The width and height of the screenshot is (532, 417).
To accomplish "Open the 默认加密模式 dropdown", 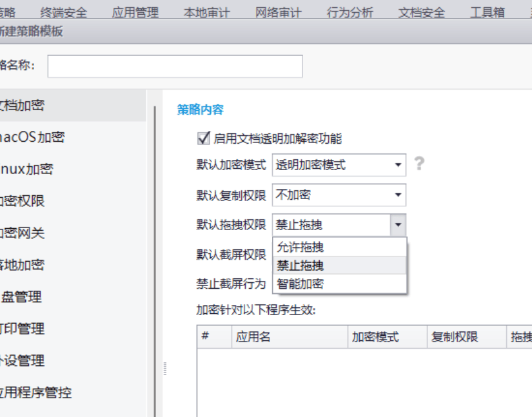I will tap(398, 166).
